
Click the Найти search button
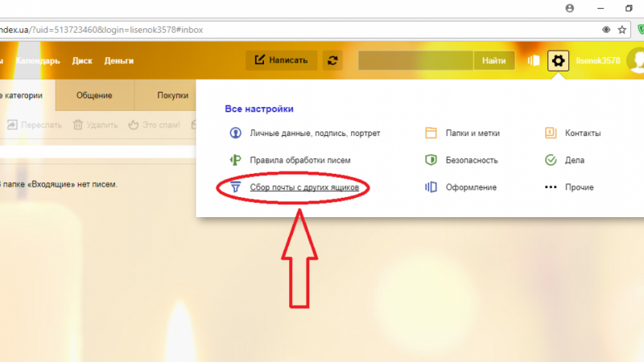[494, 61]
